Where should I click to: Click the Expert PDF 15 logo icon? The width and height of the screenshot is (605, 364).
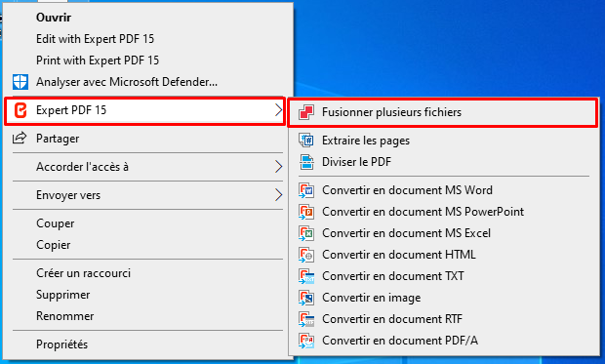point(20,110)
